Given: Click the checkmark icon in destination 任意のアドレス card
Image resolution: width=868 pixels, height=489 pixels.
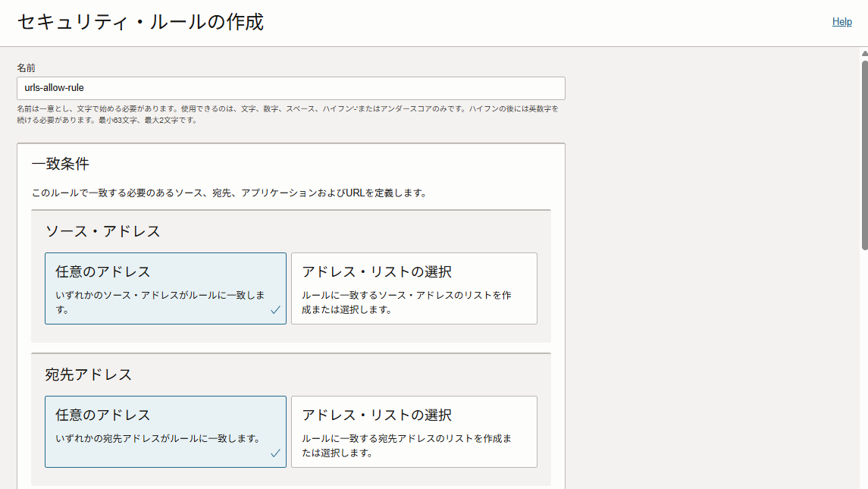Looking at the screenshot, I should pos(275,453).
